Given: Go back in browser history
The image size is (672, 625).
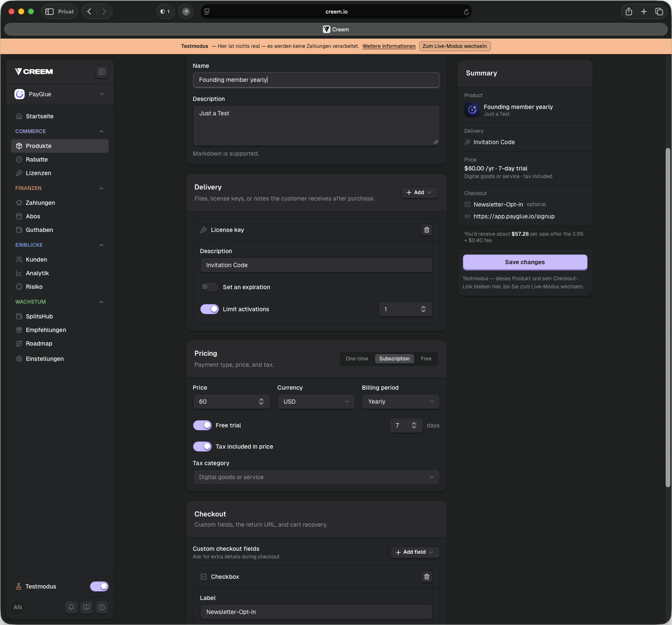Looking at the screenshot, I should click(x=90, y=12).
